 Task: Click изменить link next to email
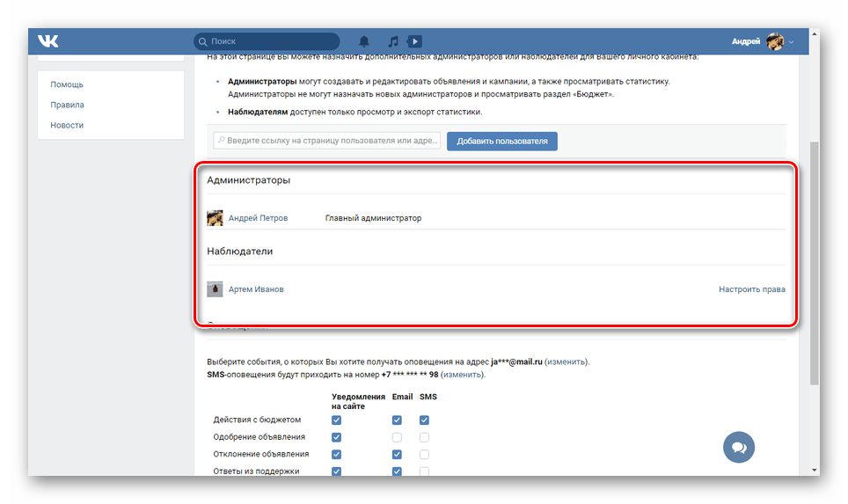566,362
